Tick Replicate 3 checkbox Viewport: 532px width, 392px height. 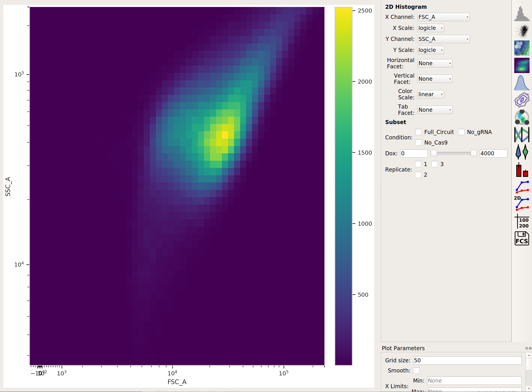pyautogui.click(x=435, y=164)
